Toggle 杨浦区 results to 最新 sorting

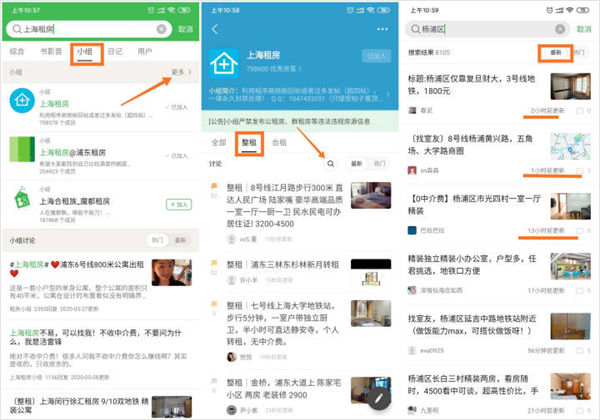(556, 52)
